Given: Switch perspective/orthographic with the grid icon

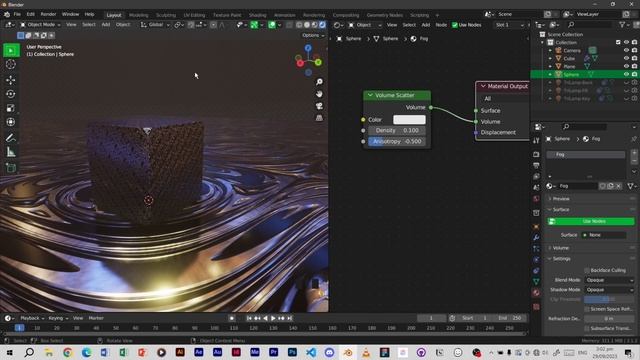Looking at the screenshot, I should pos(319,118).
